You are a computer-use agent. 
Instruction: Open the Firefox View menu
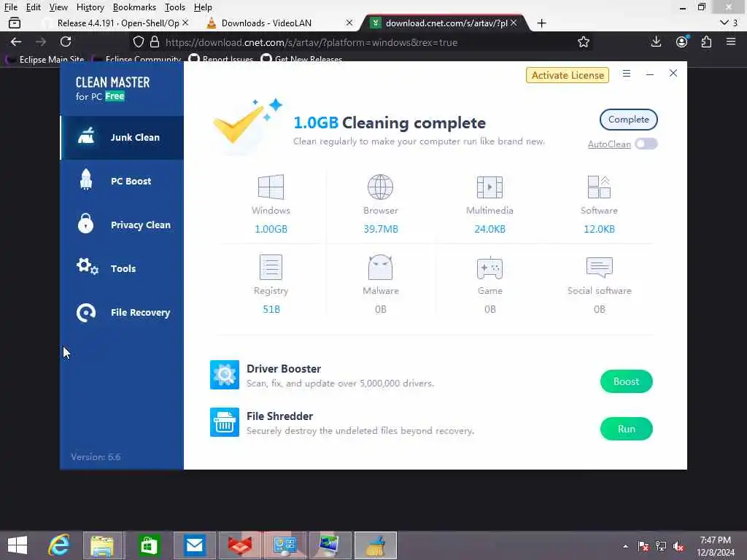pyautogui.click(x=58, y=7)
